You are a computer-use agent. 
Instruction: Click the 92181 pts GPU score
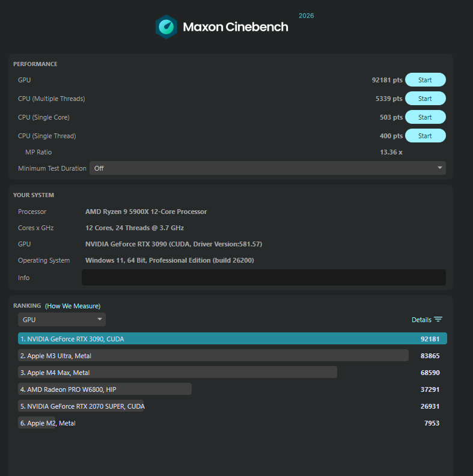[387, 80]
